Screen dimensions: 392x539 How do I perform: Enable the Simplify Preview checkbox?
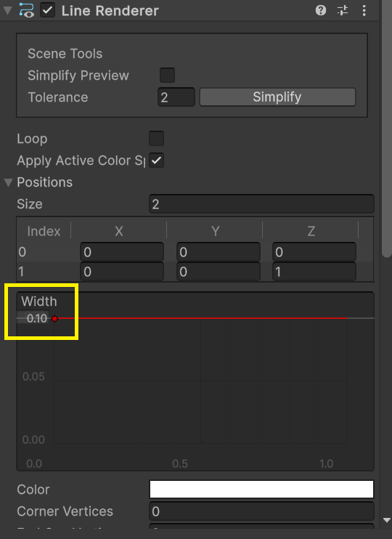(x=167, y=75)
